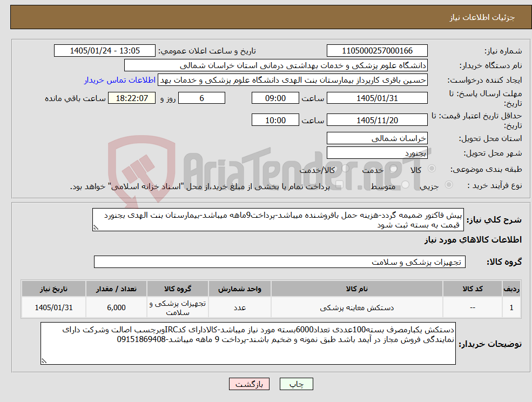Viewport: 532px width, 402px height.
Task: Click the کد کالا column header
Action: pyautogui.click(x=473, y=289)
